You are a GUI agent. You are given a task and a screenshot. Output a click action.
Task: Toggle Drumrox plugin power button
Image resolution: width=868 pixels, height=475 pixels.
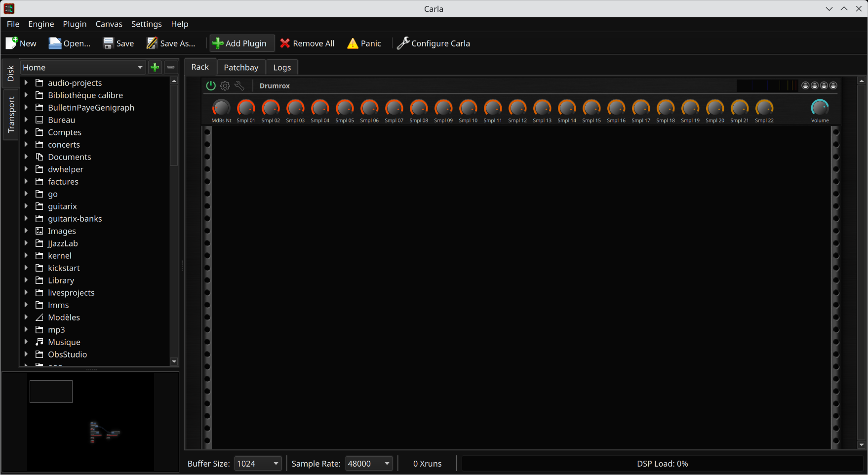tap(211, 86)
